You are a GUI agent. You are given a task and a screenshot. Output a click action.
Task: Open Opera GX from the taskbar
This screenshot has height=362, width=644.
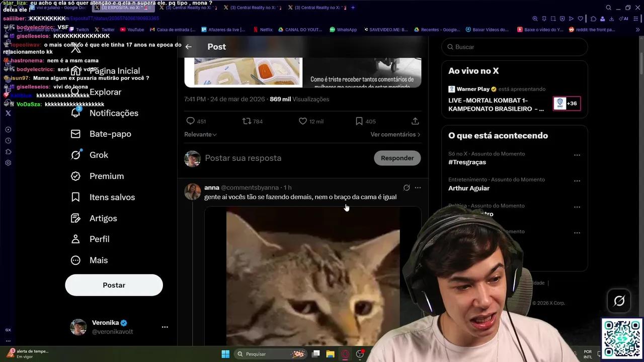345,354
